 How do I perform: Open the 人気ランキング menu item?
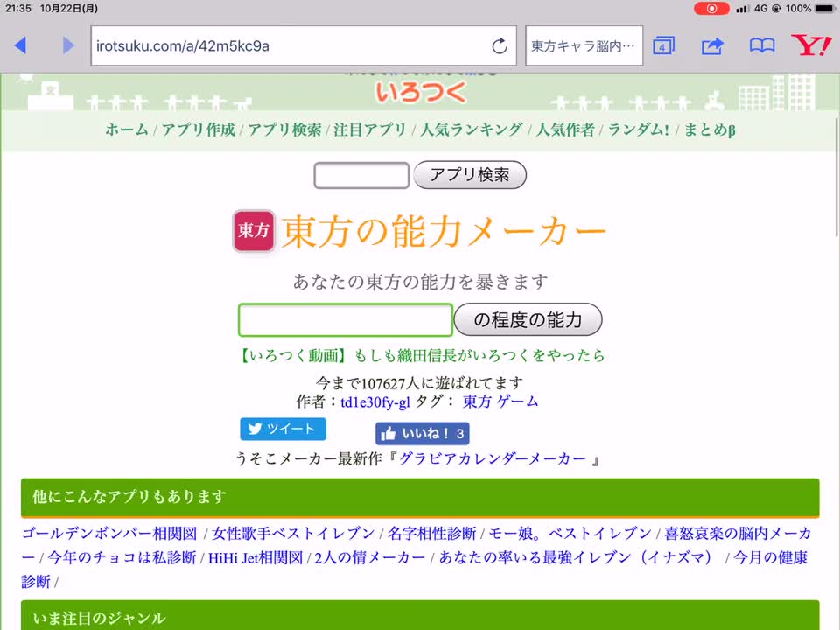(x=471, y=129)
